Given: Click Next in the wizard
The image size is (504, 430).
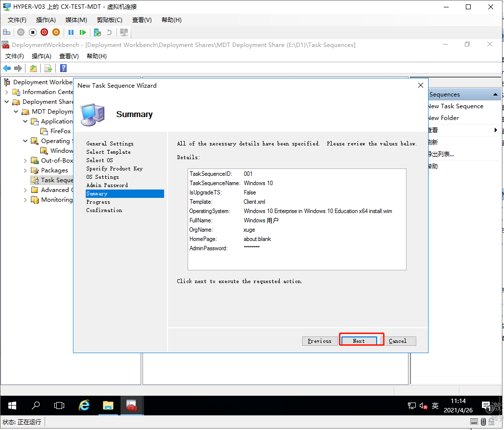Looking at the screenshot, I should [359, 341].
